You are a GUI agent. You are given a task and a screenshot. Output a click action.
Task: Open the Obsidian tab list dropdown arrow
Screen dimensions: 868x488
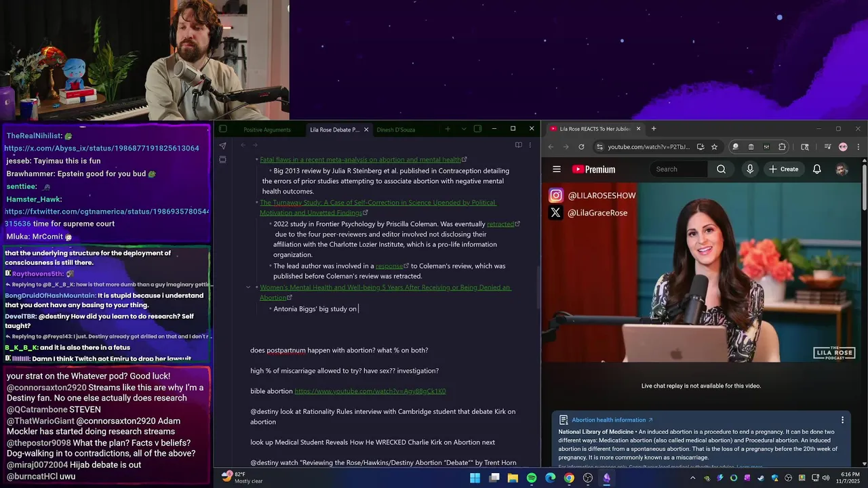click(x=464, y=129)
